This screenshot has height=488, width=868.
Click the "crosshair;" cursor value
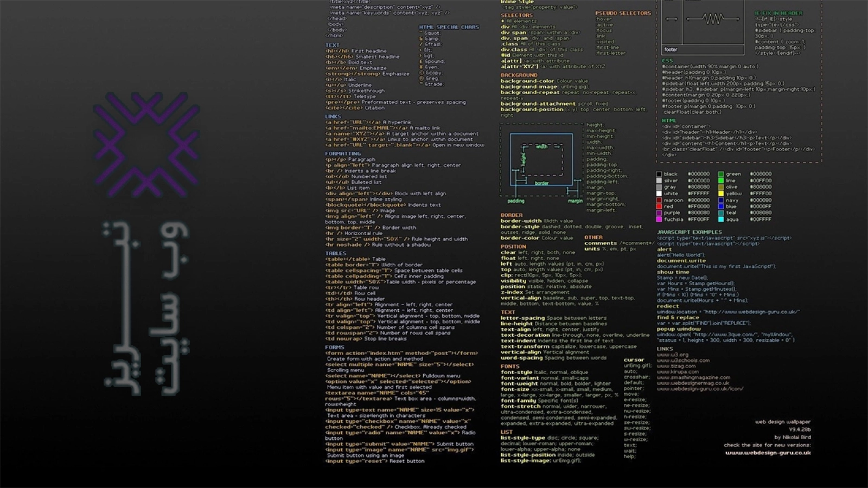(636, 377)
